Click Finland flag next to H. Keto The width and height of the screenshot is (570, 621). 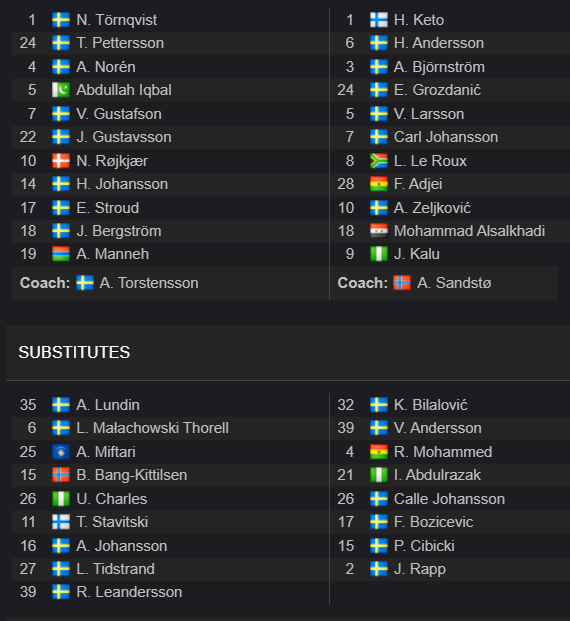point(379,20)
